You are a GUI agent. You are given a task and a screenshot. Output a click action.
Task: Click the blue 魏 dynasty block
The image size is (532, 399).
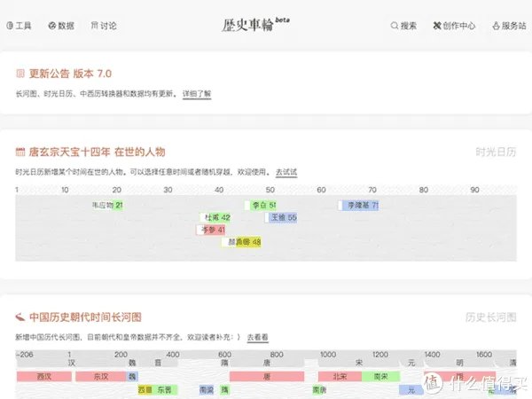point(132,377)
